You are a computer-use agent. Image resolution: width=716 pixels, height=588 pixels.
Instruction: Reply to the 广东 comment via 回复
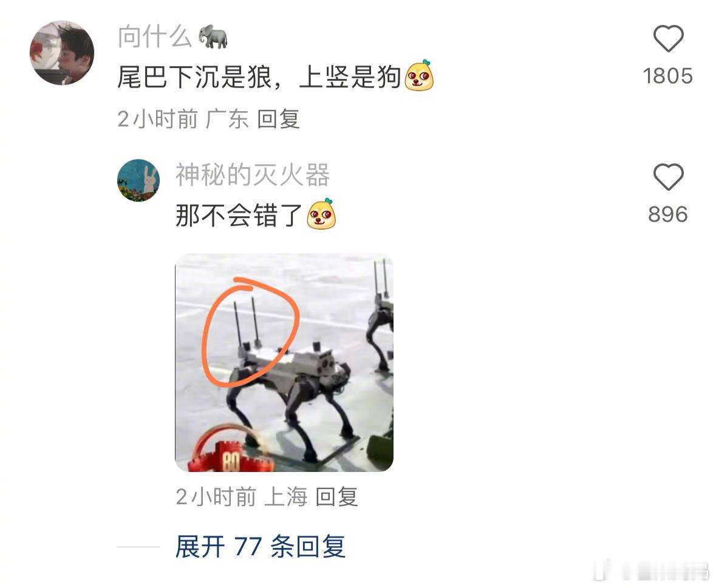(x=278, y=120)
